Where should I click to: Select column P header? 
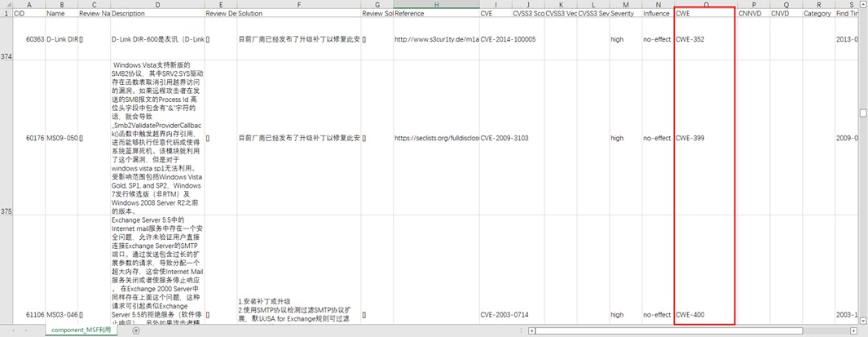coord(753,4)
